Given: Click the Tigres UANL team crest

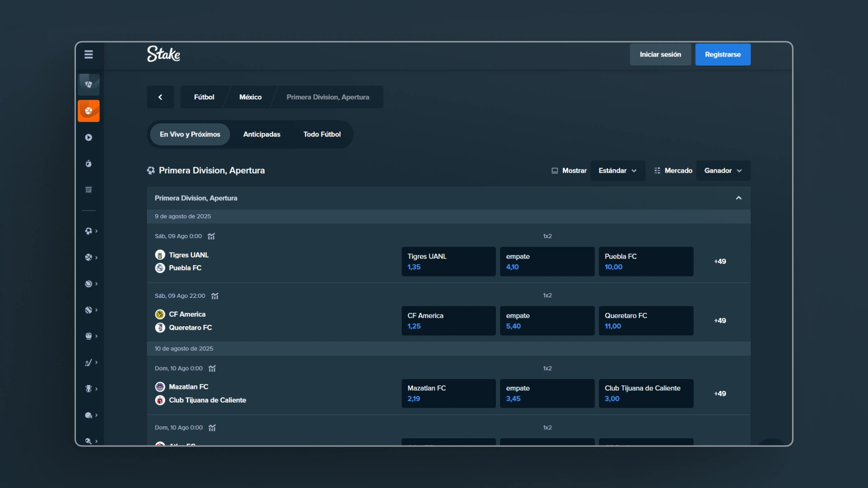Looking at the screenshot, I should coord(160,255).
